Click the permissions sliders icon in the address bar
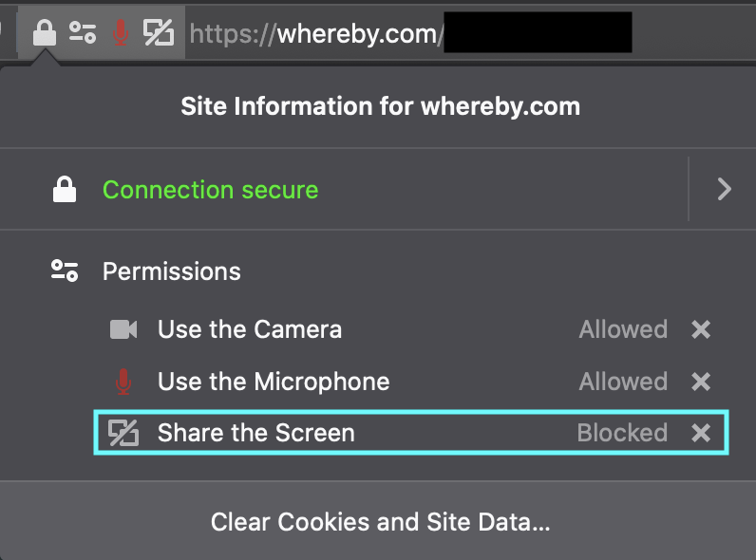756x560 pixels. [83, 34]
